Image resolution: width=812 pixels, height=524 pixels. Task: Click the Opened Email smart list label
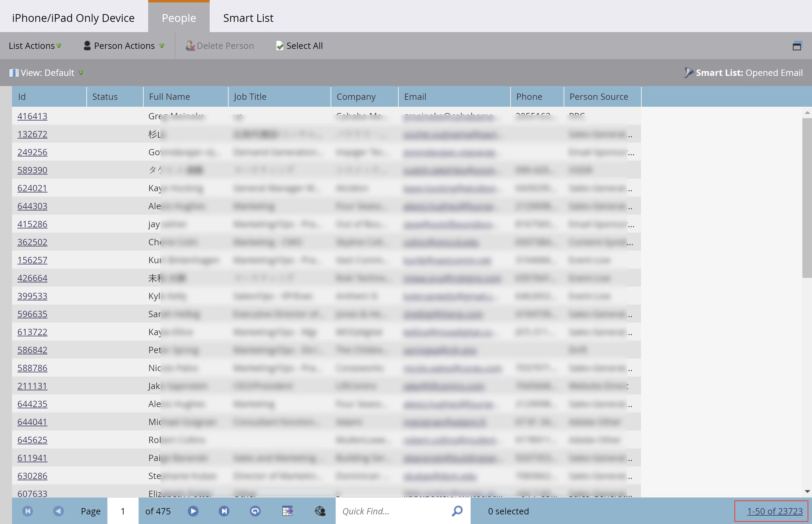point(774,73)
